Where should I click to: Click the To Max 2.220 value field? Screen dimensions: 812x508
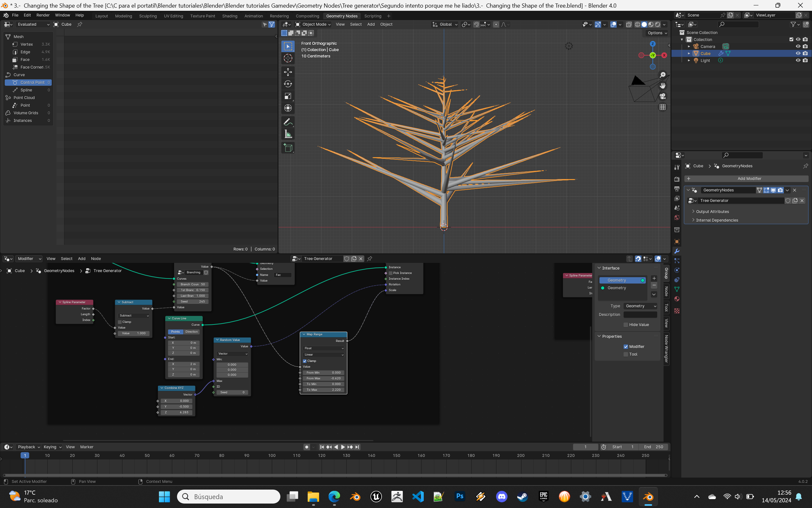[x=323, y=390]
